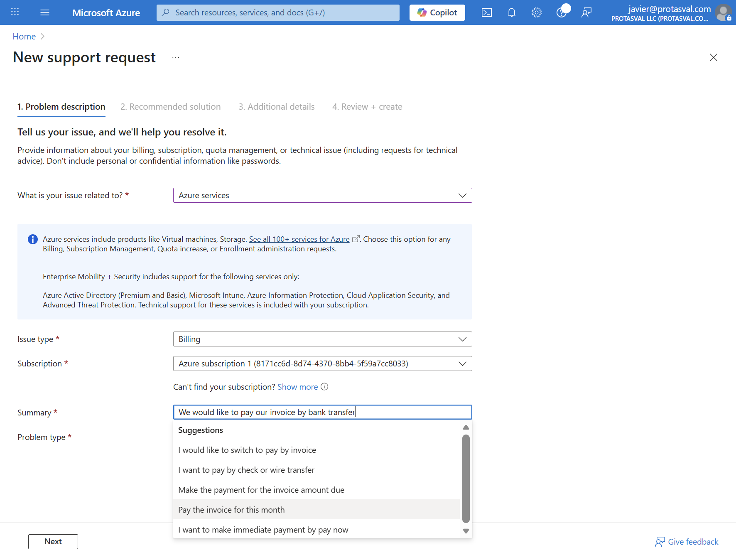Select the Recommended solution tab
This screenshot has height=560, width=736.
(x=170, y=107)
